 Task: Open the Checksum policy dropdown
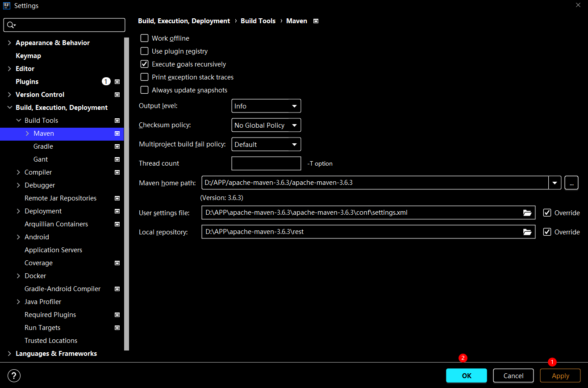click(266, 125)
